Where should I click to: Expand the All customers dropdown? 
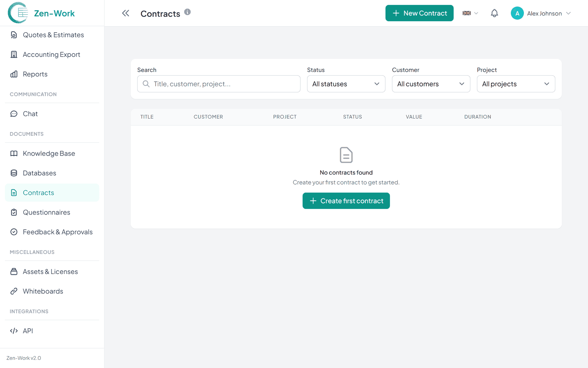click(431, 84)
